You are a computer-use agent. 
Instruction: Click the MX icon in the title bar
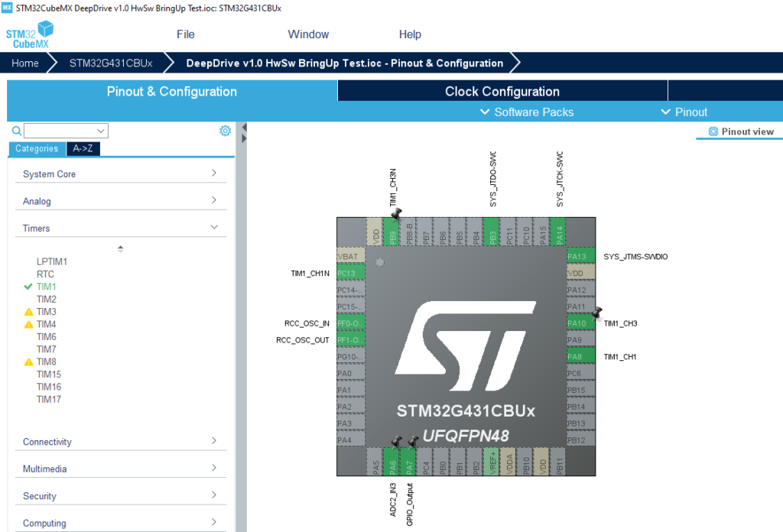[x=7, y=8]
